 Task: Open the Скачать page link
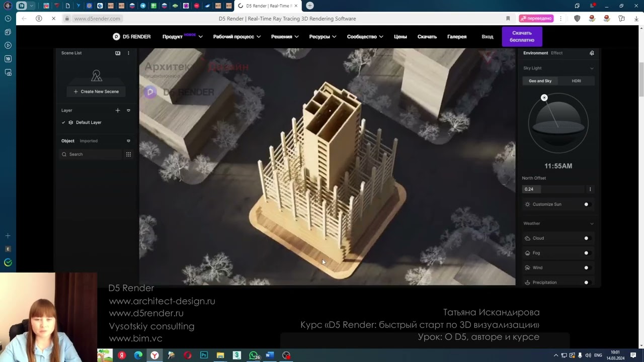427,37
